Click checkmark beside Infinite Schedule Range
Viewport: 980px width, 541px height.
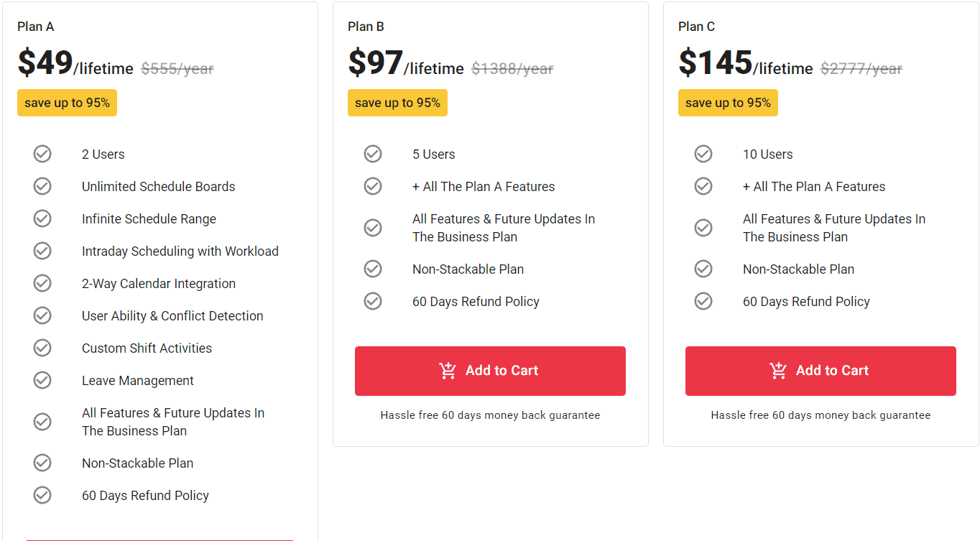[x=42, y=218]
